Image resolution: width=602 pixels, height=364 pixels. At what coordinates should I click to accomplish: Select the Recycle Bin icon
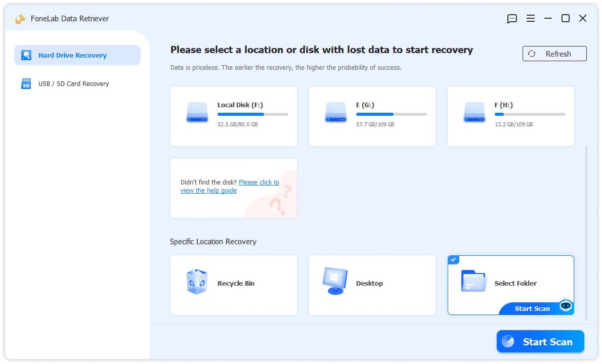pos(197,282)
